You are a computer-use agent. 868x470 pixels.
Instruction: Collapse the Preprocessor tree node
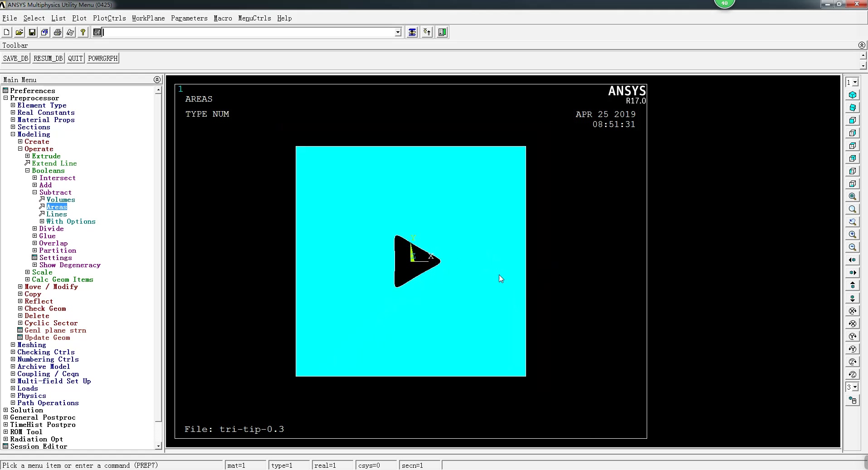point(5,98)
